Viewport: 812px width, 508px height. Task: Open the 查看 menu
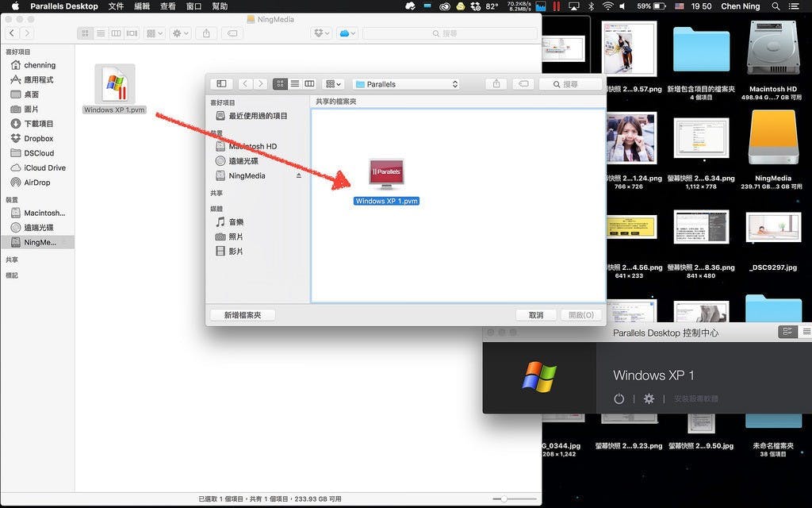pos(168,6)
